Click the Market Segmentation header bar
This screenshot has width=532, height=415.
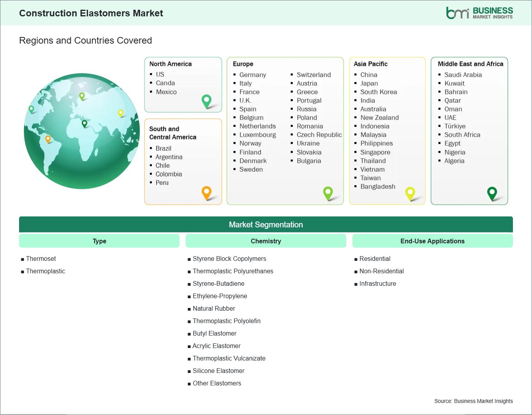266,225
